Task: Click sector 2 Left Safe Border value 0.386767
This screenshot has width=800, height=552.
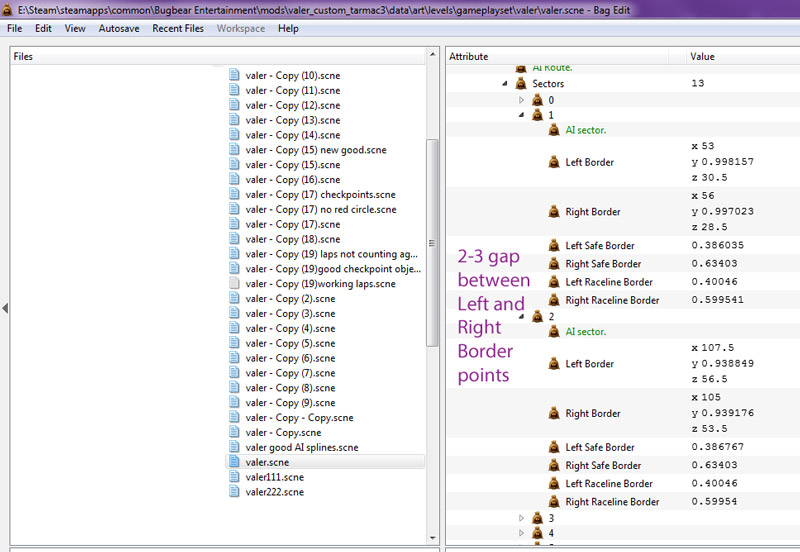Action: (717, 447)
